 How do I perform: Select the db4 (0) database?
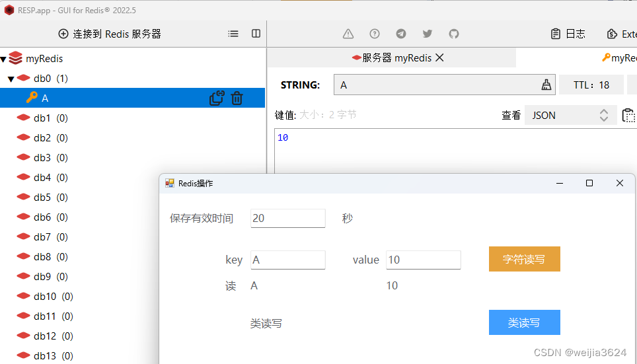tap(51, 178)
